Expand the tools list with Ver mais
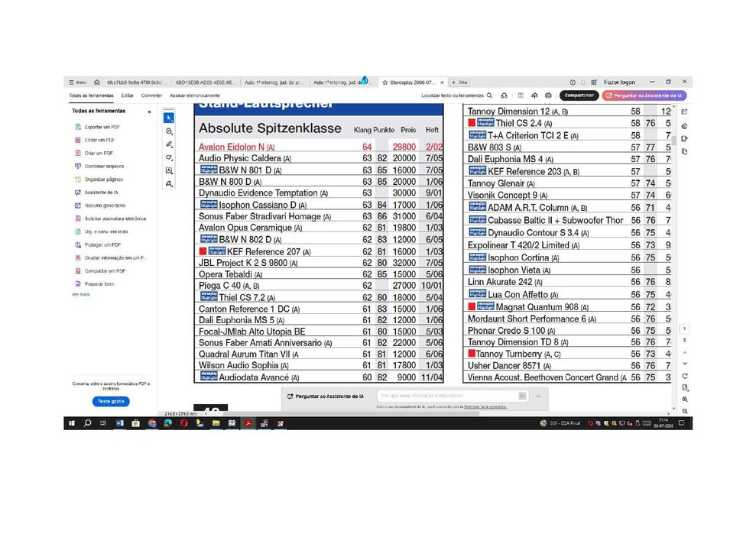The height and width of the screenshot is (534, 756). tap(80, 294)
